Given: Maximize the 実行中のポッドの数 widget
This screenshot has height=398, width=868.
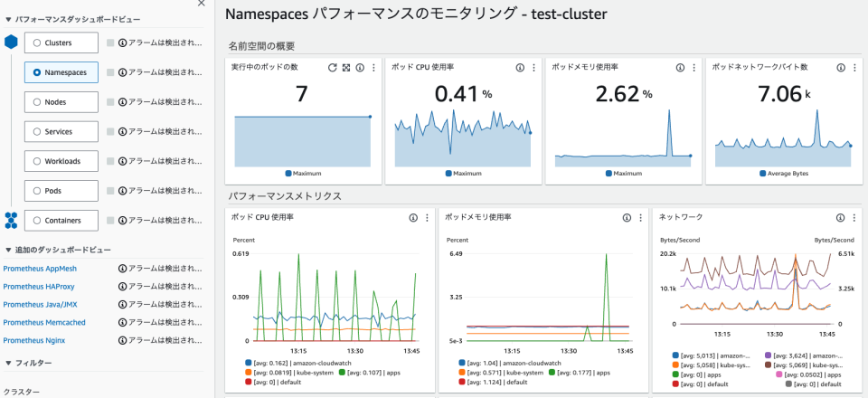Looking at the screenshot, I should coord(346,68).
